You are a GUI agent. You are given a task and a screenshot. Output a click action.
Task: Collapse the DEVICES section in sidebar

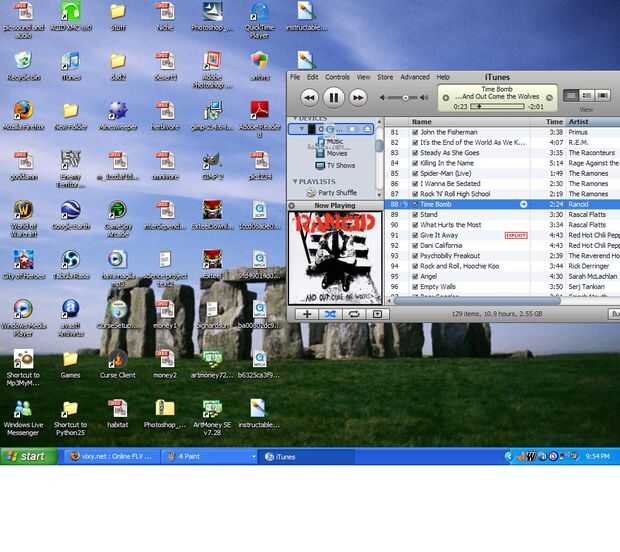pos(295,118)
